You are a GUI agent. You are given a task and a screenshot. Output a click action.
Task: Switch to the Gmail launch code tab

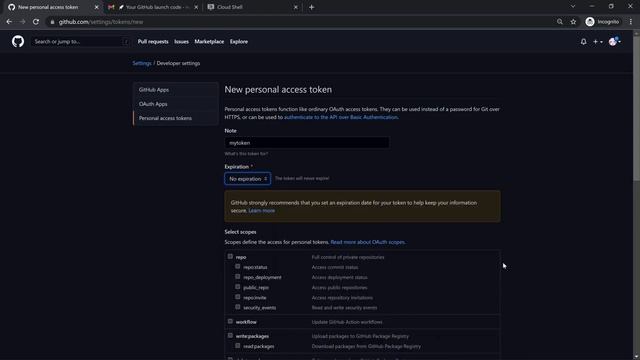point(153,7)
